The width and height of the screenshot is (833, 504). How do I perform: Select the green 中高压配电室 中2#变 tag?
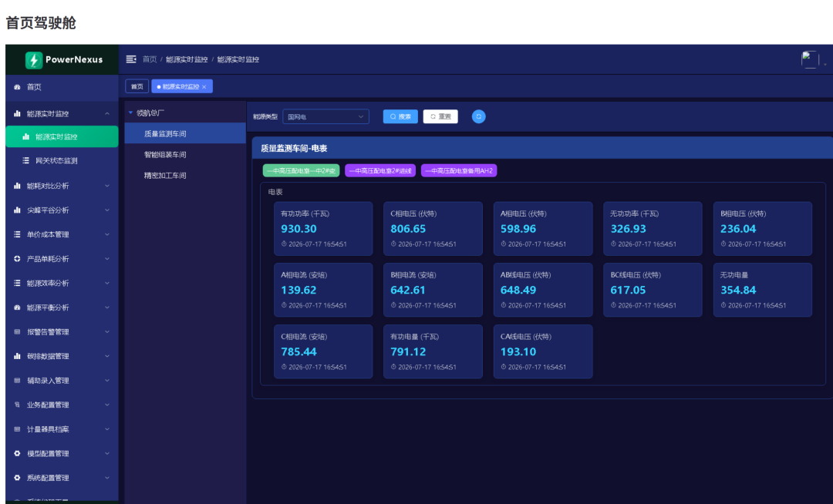(x=302, y=171)
